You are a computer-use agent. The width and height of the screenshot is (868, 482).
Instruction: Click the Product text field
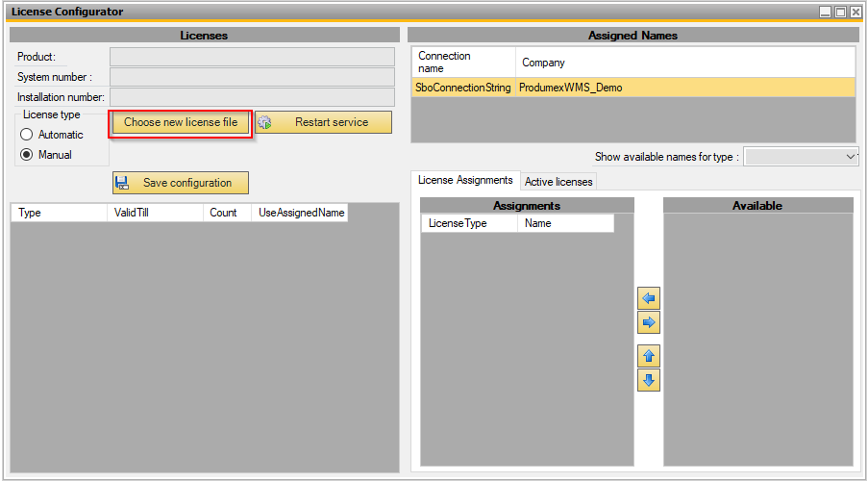click(x=252, y=57)
